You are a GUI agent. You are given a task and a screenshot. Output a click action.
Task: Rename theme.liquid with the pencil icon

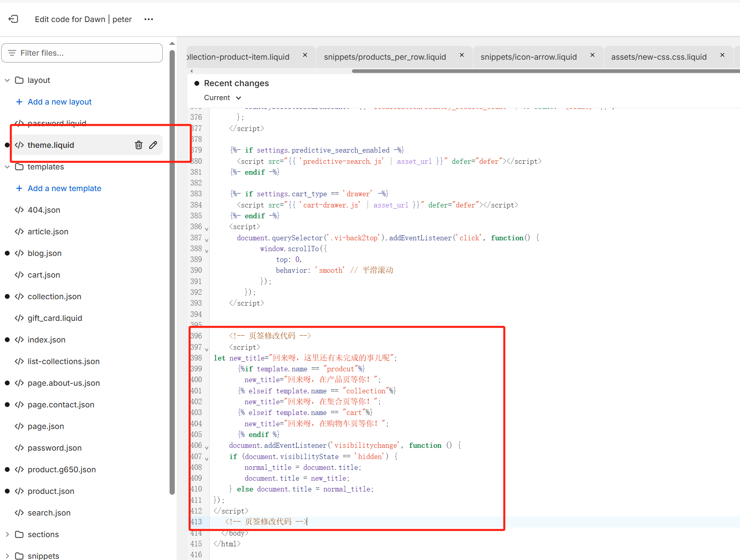click(153, 145)
